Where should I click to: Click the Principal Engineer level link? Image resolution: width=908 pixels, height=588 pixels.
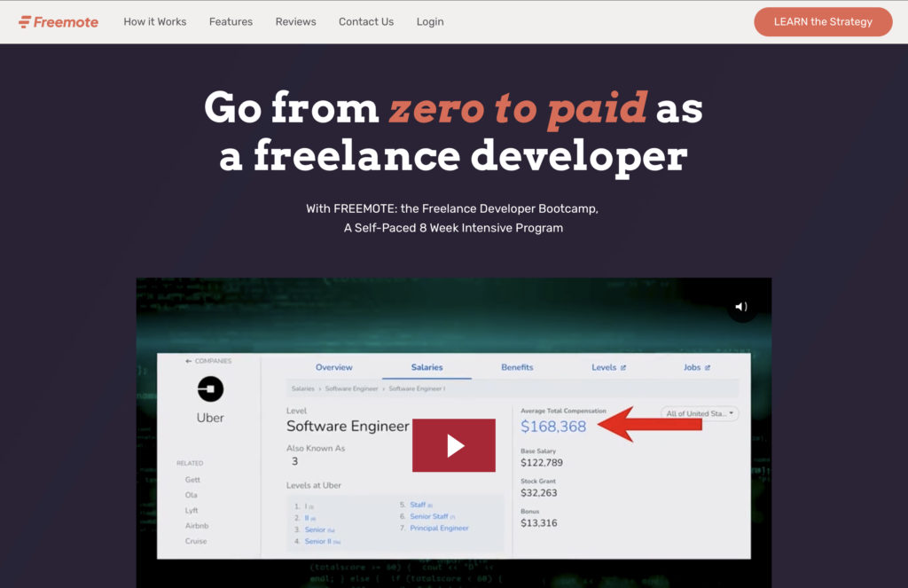point(439,528)
